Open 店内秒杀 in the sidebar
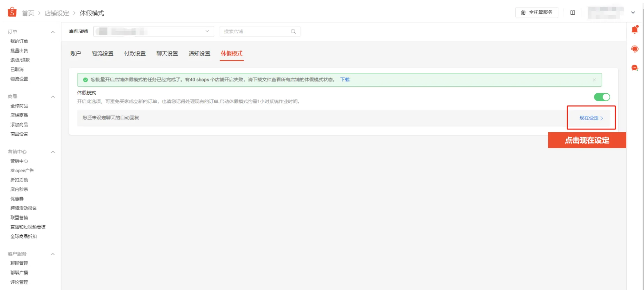644x290 pixels. tap(19, 189)
